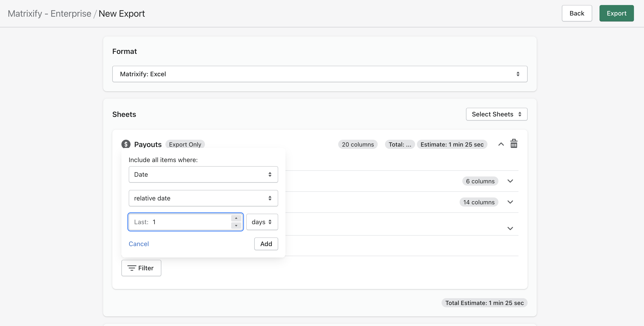Collapse the Payouts sheet section
Screen dimensions: 644x326
tap(501, 144)
